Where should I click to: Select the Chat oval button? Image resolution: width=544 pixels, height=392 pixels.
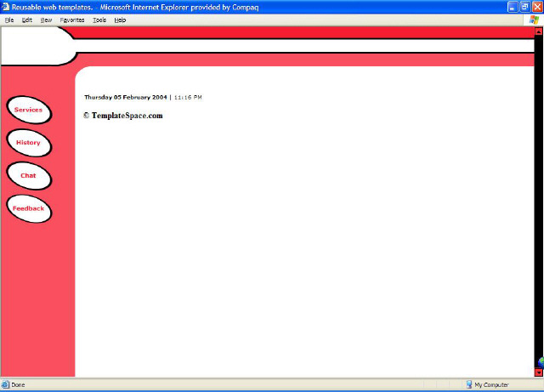click(x=28, y=176)
